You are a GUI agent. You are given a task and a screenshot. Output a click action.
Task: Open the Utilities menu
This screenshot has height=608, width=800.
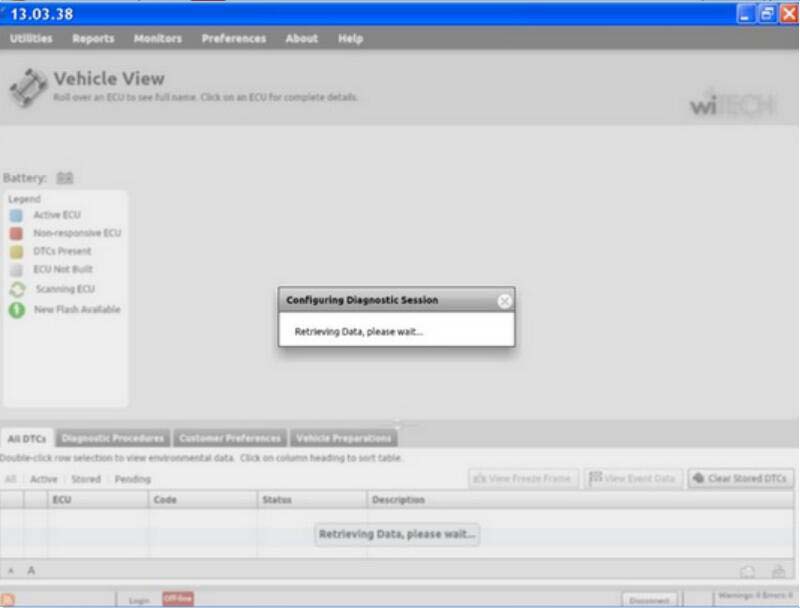coord(31,39)
